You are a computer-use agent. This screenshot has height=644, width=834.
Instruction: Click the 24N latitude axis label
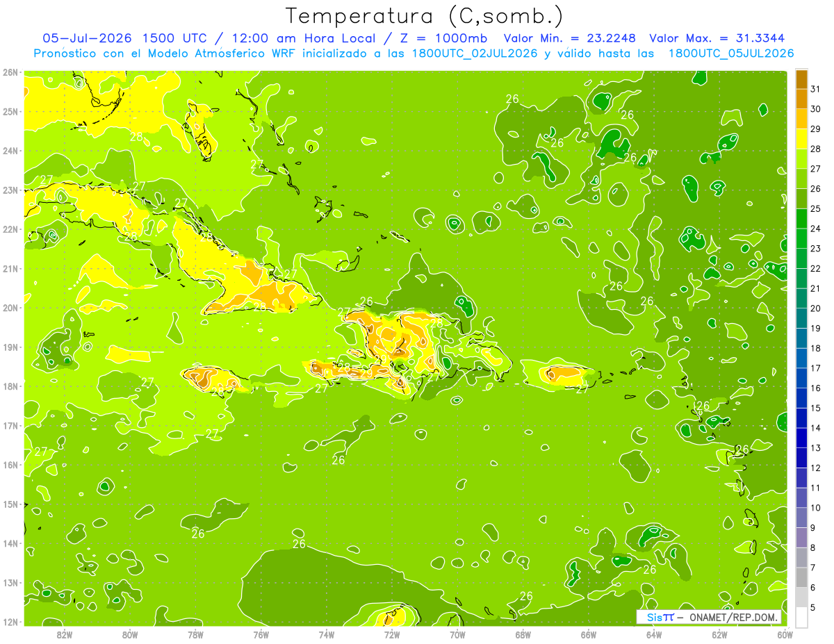(10, 151)
